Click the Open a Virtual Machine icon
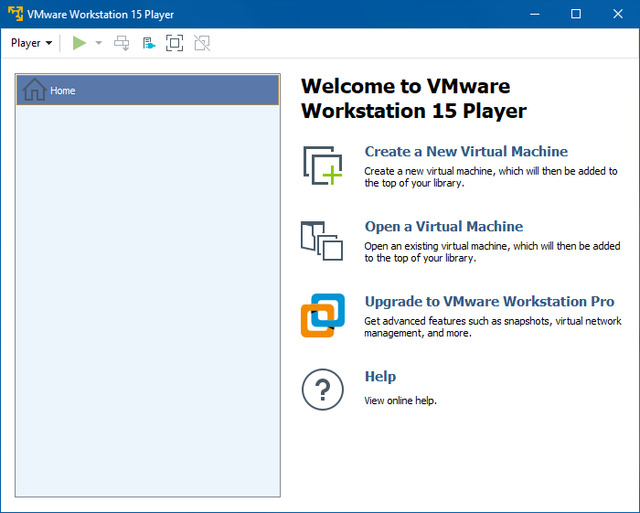640x513 pixels. 322,241
